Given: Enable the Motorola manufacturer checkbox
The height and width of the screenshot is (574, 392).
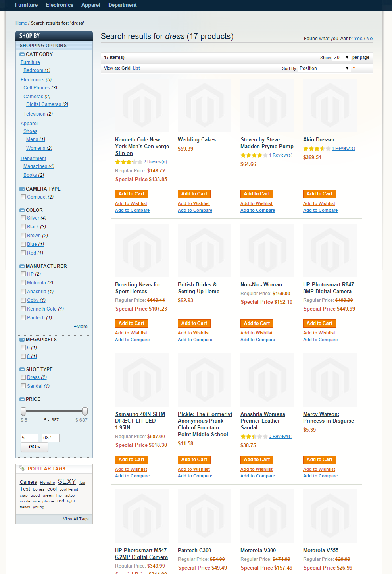Looking at the screenshot, I should 23,283.
